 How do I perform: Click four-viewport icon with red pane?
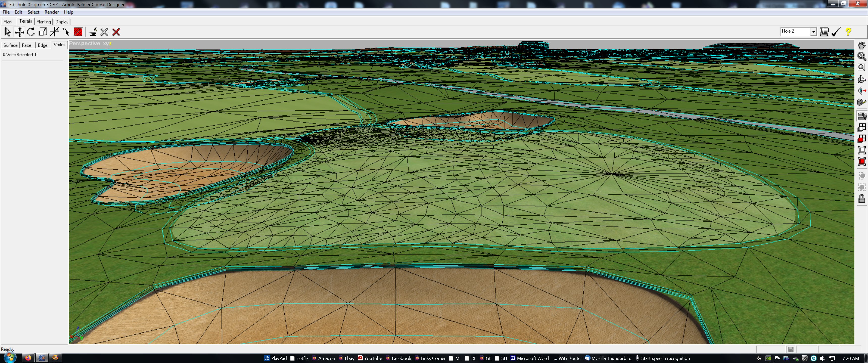coord(862,139)
